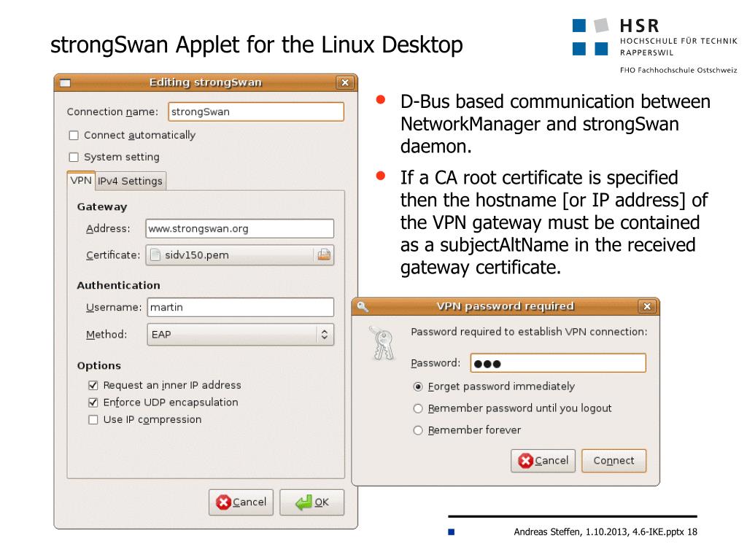Click the Method dropdown arrows
The image size is (747, 560).
pyautogui.click(x=325, y=334)
